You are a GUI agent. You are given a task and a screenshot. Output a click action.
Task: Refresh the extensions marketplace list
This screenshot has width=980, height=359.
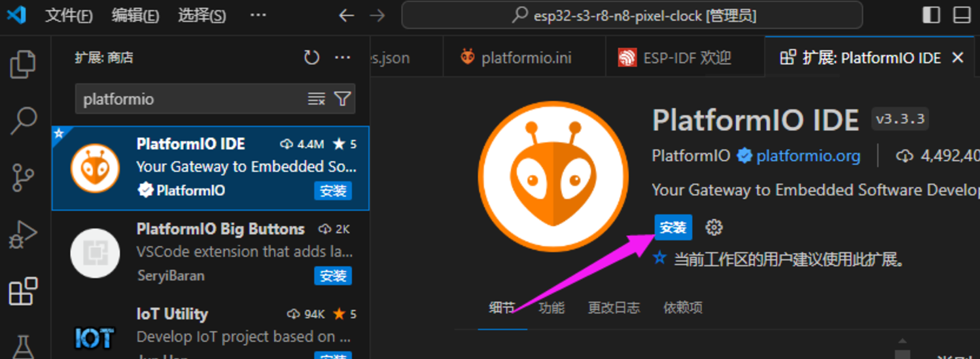click(311, 58)
